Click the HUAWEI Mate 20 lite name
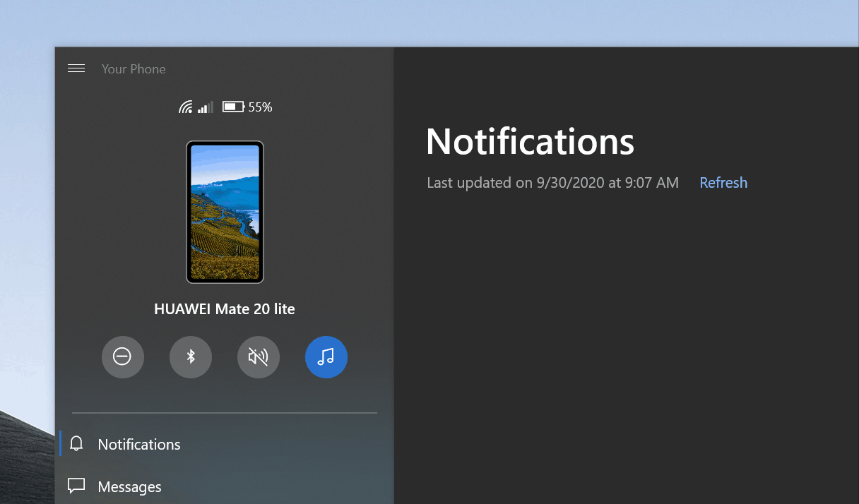The height and width of the screenshot is (504, 859). coord(225,309)
